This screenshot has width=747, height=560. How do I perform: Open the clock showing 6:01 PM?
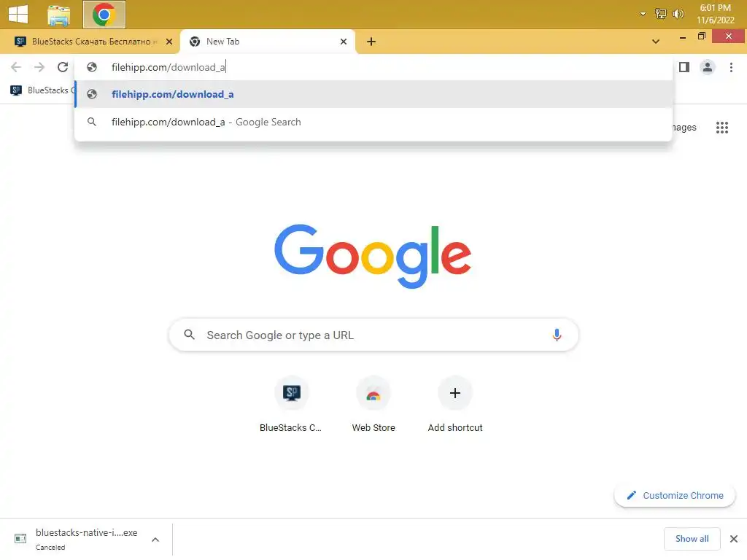[715, 14]
